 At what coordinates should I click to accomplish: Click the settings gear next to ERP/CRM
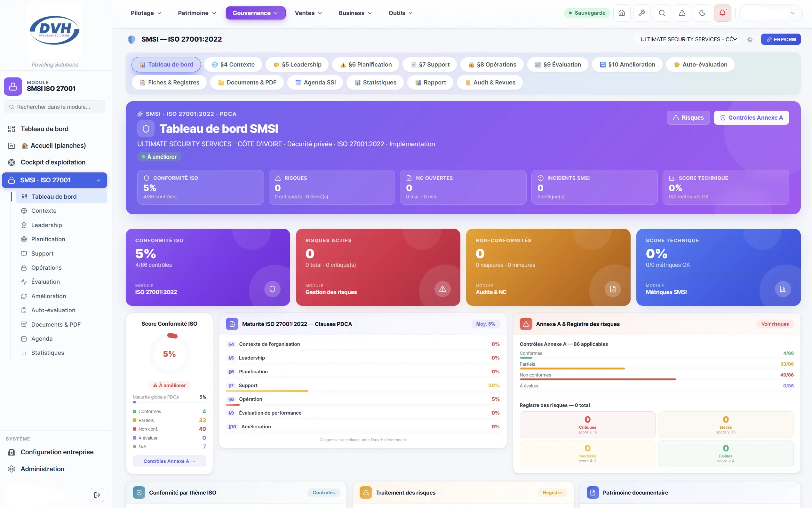(750, 40)
